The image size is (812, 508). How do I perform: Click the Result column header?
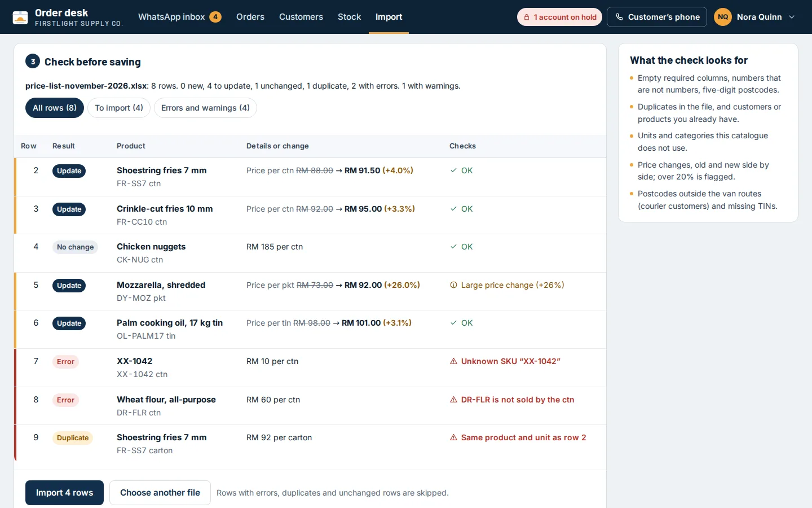pos(64,146)
